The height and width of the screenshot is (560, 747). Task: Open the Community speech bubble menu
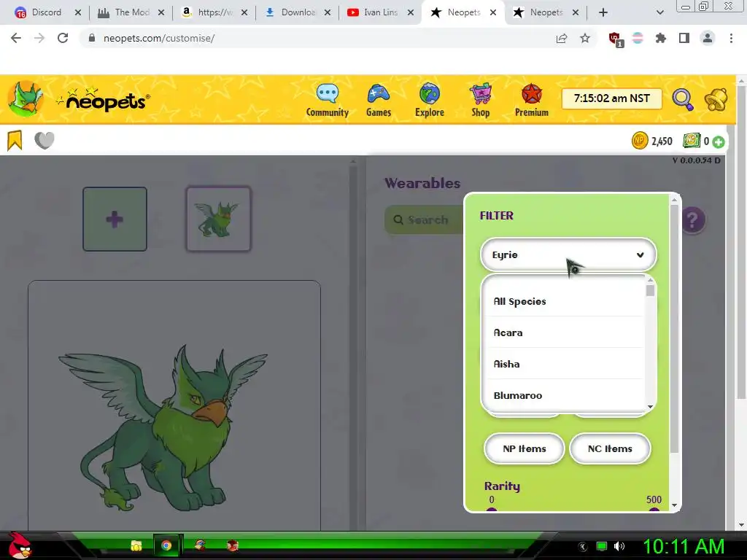[328, 100]
